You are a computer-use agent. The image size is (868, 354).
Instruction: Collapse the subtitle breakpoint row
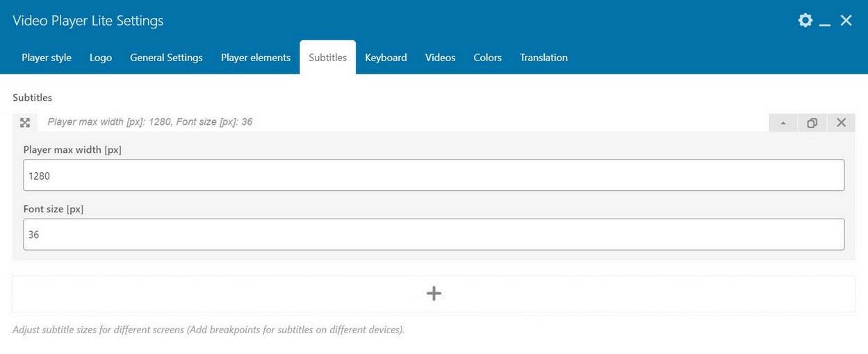[783, 123]
